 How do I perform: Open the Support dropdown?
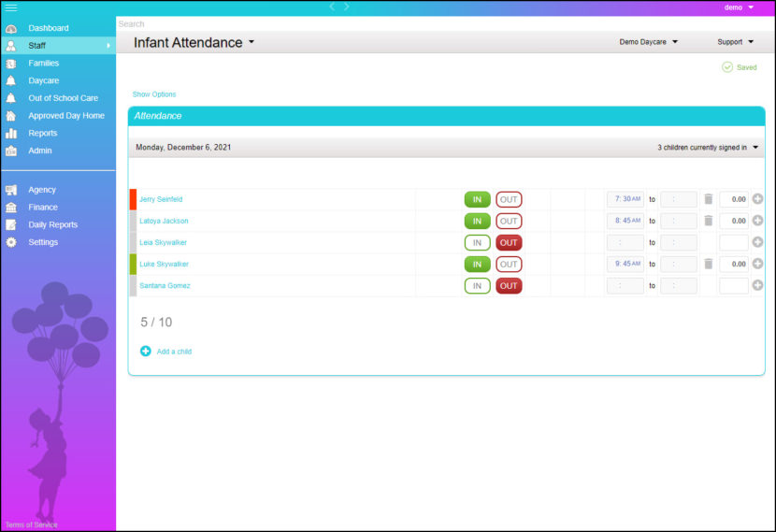point(735,42)
